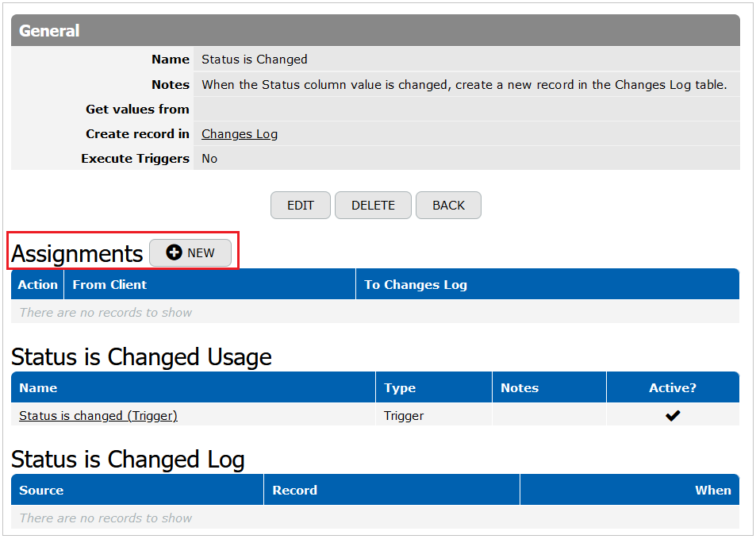756x539 pixels.
Task: Click the Execute Triggers label
Action: [135, 158]
